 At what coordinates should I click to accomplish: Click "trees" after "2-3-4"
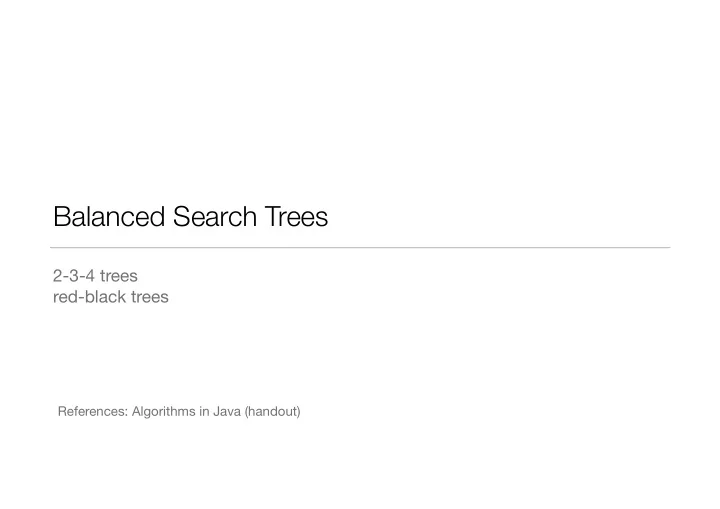119,276
